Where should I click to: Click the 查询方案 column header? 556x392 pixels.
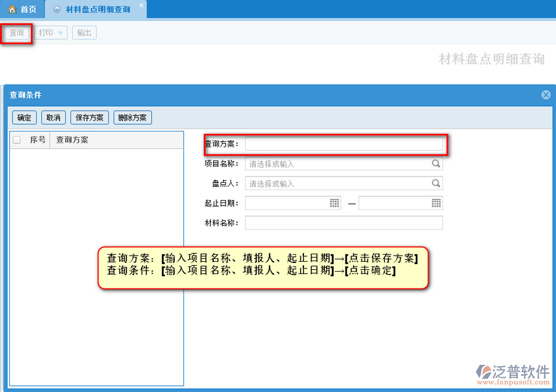tap(72, 140)
